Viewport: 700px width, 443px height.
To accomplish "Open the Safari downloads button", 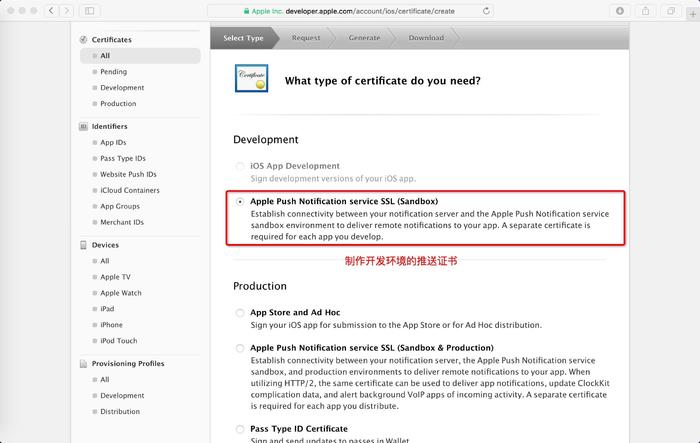I will 620,10.
